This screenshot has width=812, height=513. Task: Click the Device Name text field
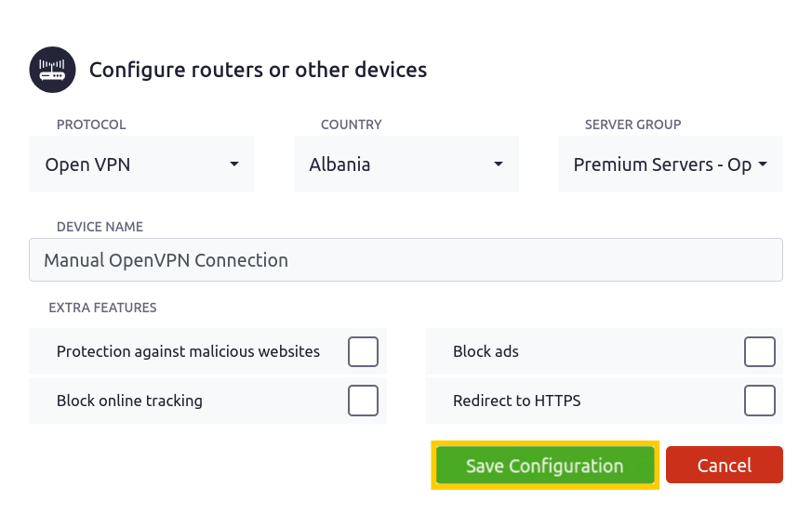click(406, 260)
